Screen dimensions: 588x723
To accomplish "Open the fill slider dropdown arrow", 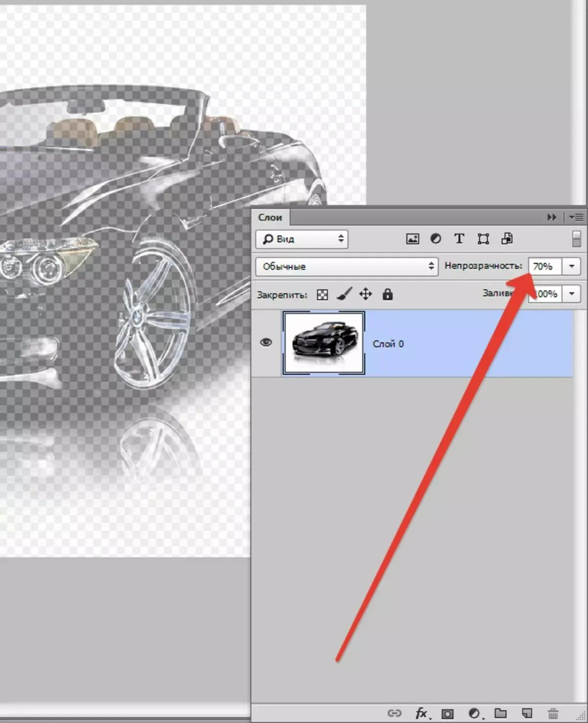I will pyautogui.click(x=572, y=294).
